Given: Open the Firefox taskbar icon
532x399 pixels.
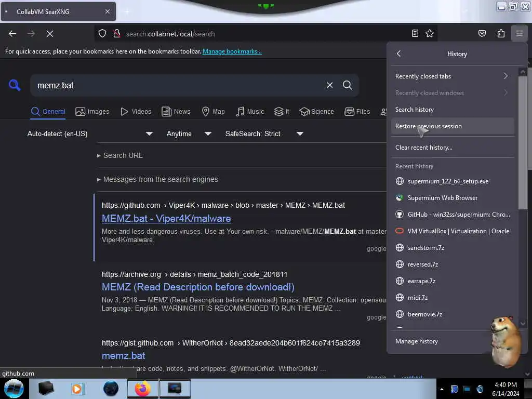Looking at the screenshot, I should tap(143, 389).
